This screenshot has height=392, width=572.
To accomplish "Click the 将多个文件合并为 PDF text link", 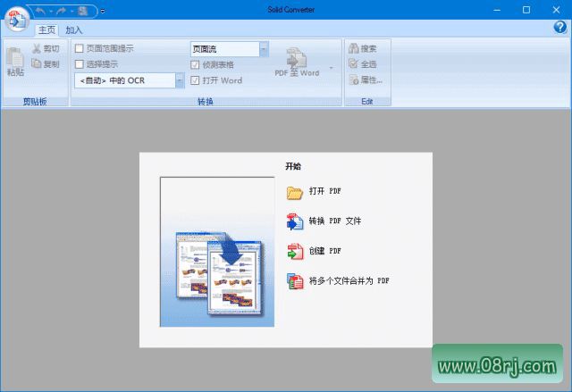I will pos(349,280).
